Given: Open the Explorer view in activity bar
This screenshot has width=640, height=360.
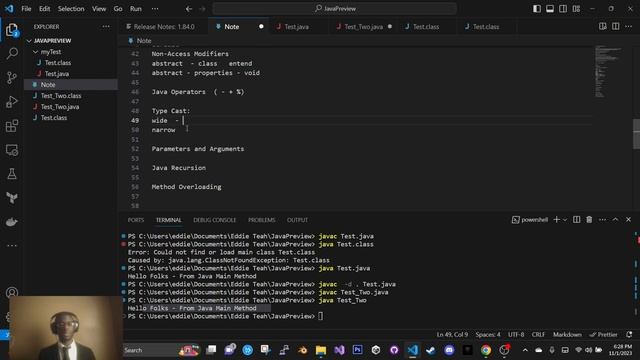Looking at the screenshot, I should point(12,29).
